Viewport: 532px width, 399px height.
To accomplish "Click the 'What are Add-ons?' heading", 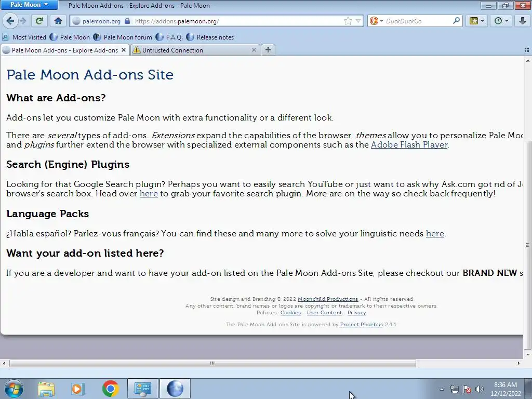I will click(x=56, y=98).
